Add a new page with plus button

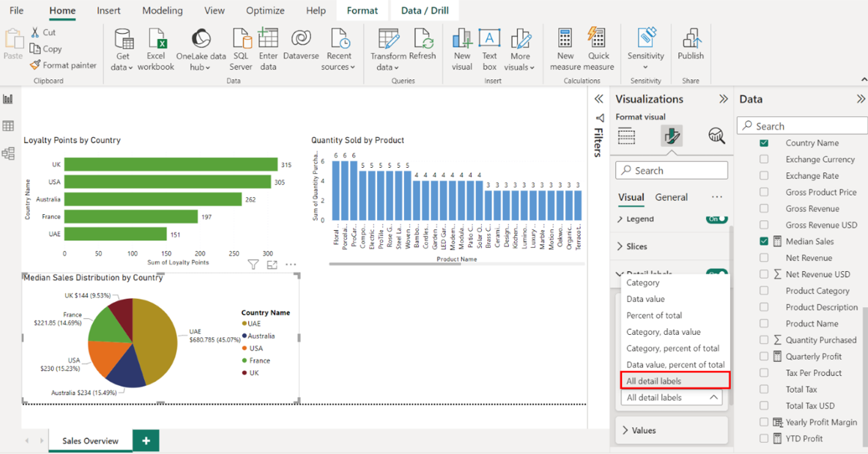[x=146, y=441]
